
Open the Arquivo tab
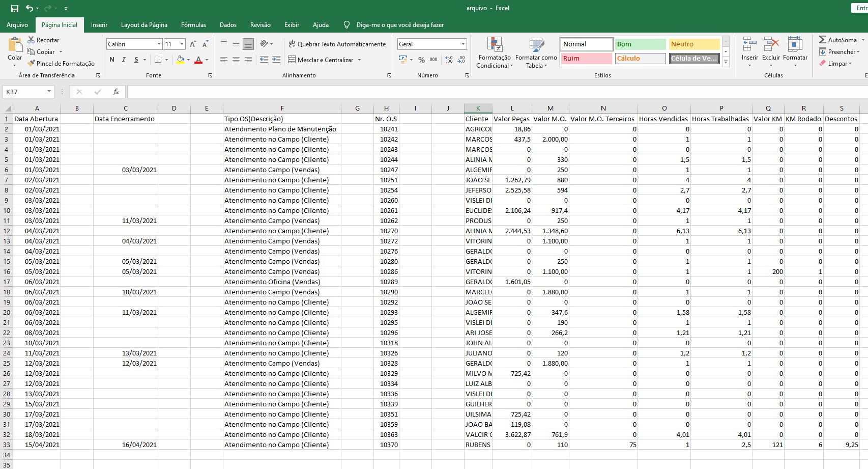click(17, 24)
